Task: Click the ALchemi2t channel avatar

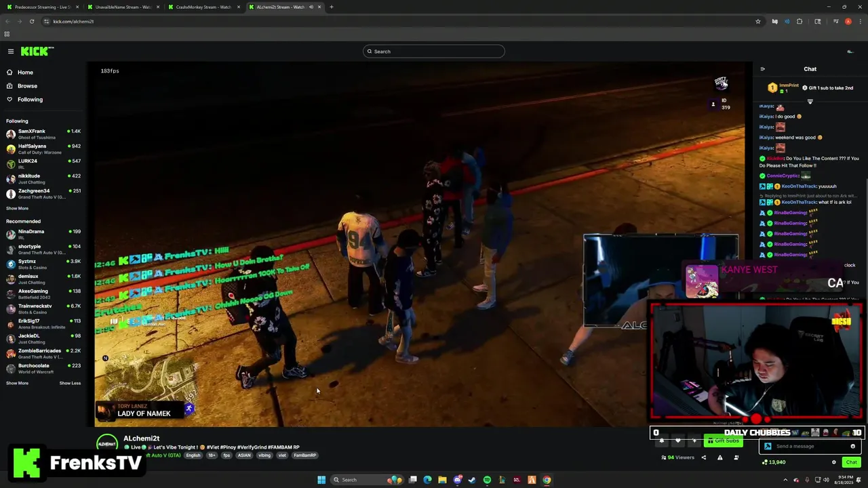Action: (106, 444)
